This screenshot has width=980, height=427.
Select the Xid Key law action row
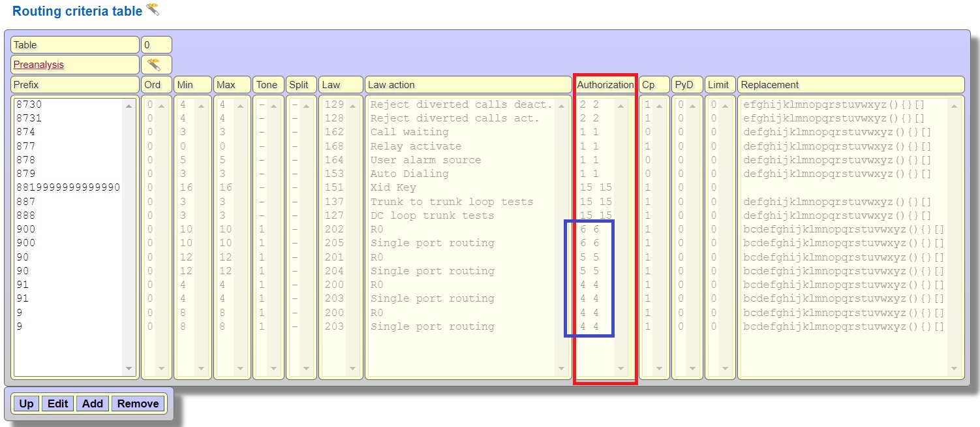393,187
